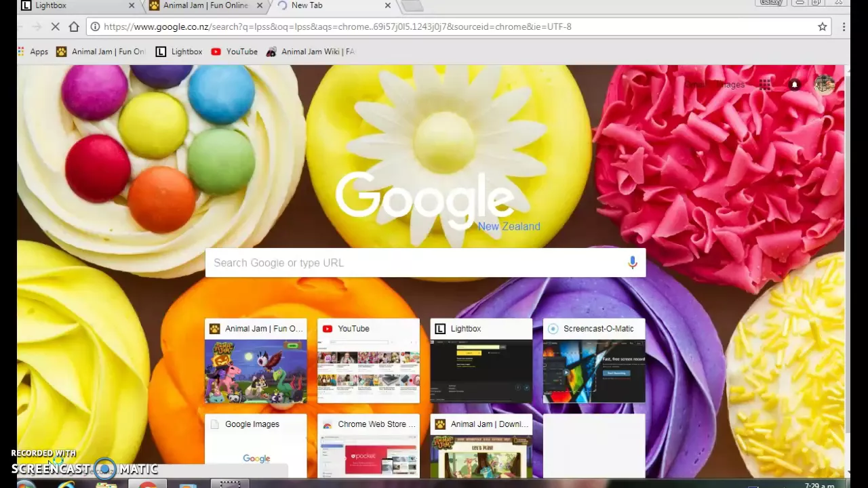Open the Google account profile picture

click(x=825, y=84)
